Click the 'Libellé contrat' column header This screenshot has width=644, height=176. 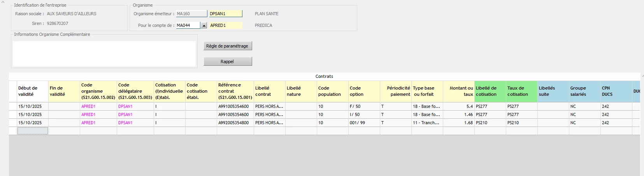point(270,92)
